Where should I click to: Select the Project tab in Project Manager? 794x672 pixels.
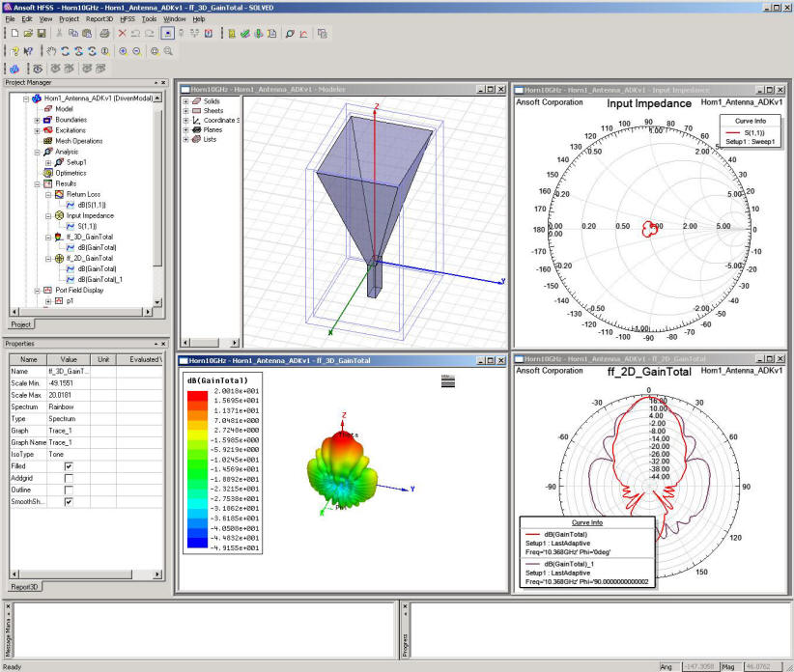click(x=21, y=324)
